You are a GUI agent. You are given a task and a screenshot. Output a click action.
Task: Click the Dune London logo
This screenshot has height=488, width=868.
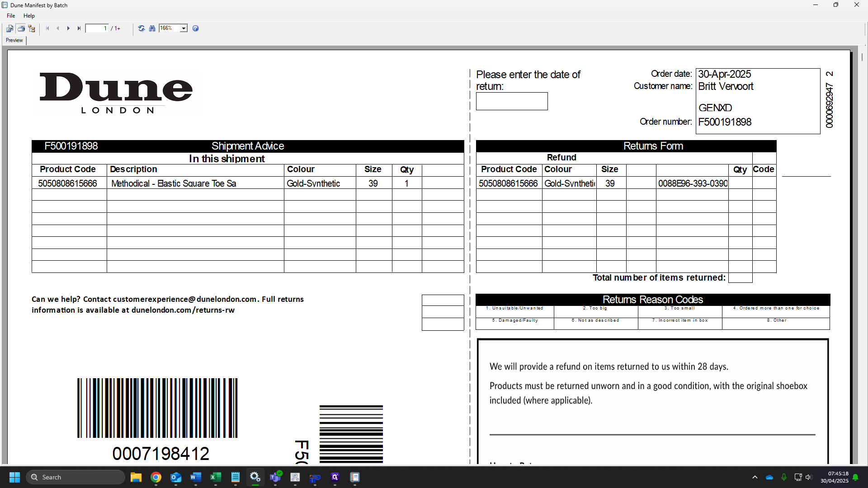[116, 93]
